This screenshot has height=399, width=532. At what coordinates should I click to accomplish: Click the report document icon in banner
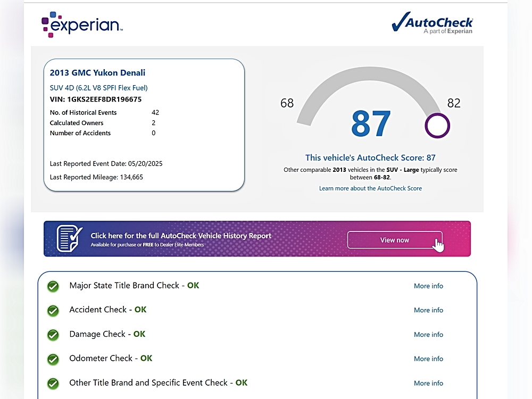69,238
